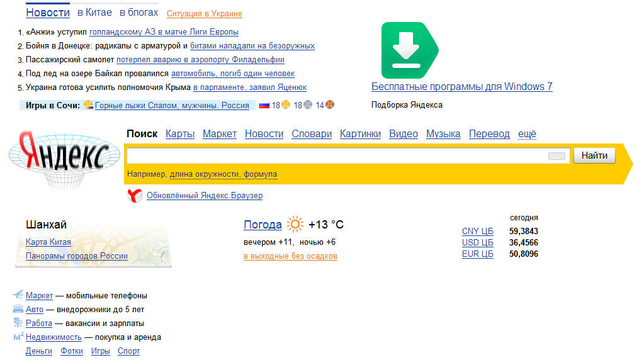Click the Недвижимость M² icon
The width and height of the screenshot is (644, 360).
pos(18,337)
